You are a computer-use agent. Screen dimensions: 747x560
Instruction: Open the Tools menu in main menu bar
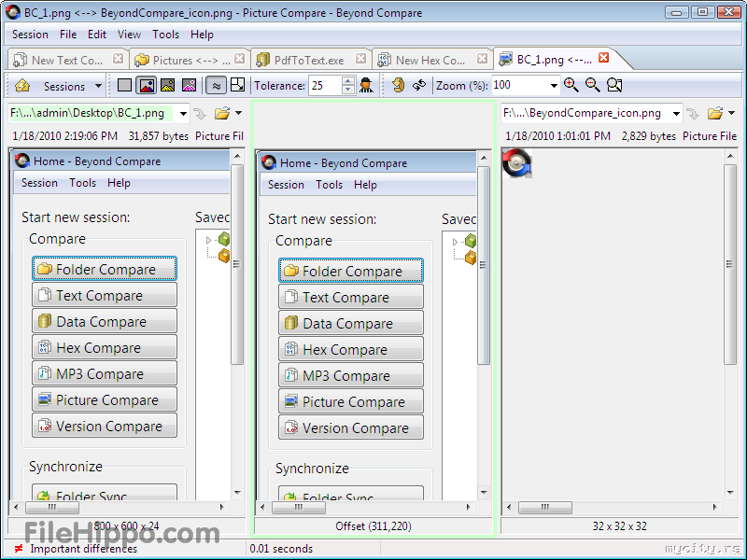(166, 35)
